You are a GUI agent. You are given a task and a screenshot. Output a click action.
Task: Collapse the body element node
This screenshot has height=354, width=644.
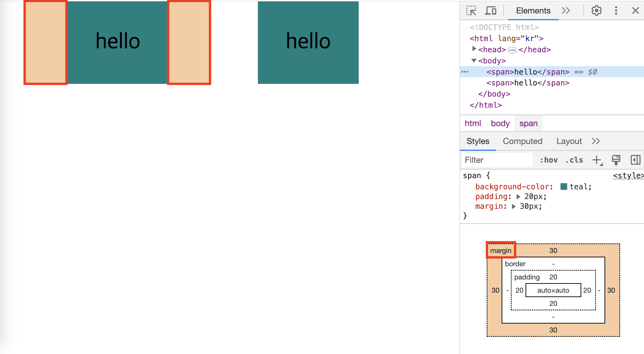pos(474,60)
